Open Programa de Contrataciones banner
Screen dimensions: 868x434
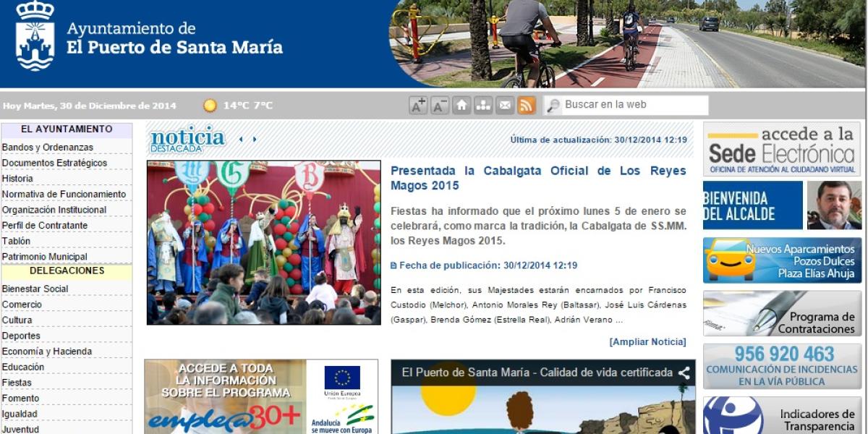(x=782, y=313)
